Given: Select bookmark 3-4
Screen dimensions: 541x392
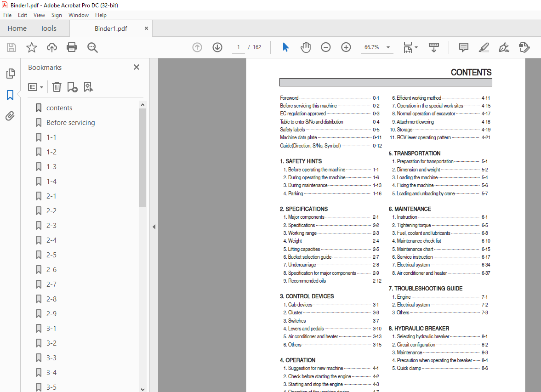Looking at the screenshot, I should click(x=51, y=373).
